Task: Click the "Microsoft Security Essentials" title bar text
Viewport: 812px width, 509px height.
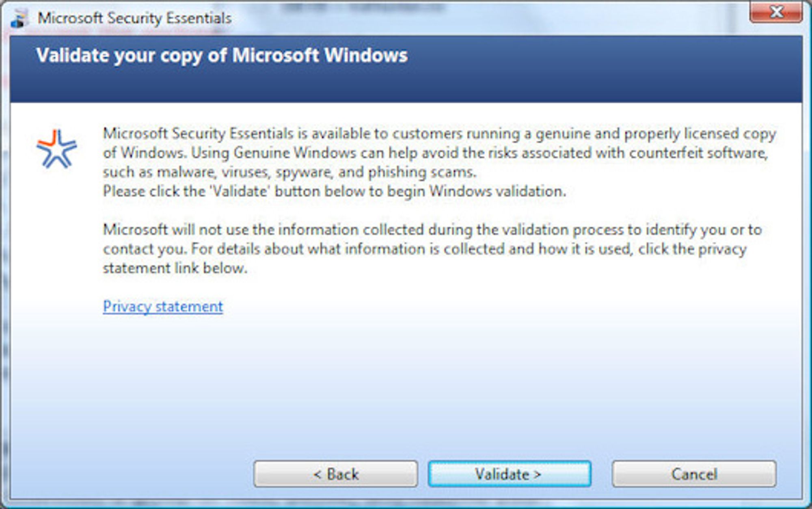Action: point(134,18)
